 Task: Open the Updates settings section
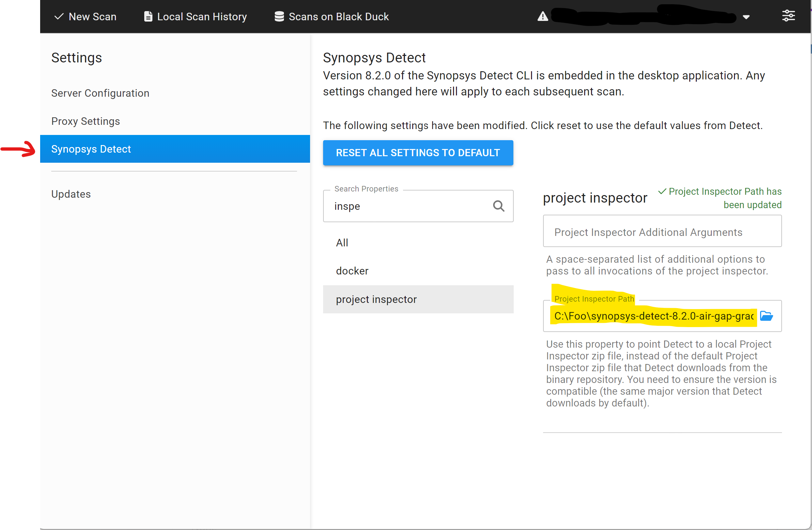pos(71,194)
